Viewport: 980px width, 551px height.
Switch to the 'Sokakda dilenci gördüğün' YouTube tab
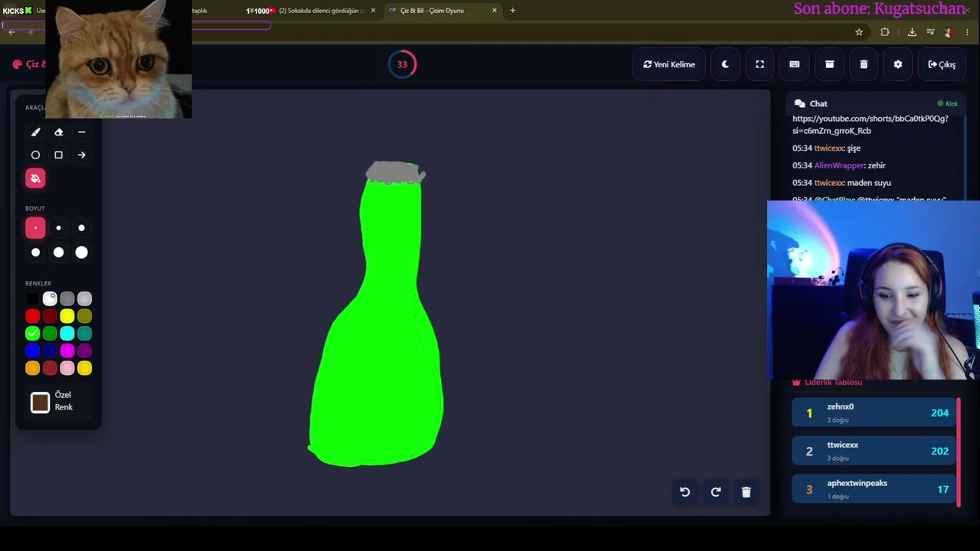(310, 11)
